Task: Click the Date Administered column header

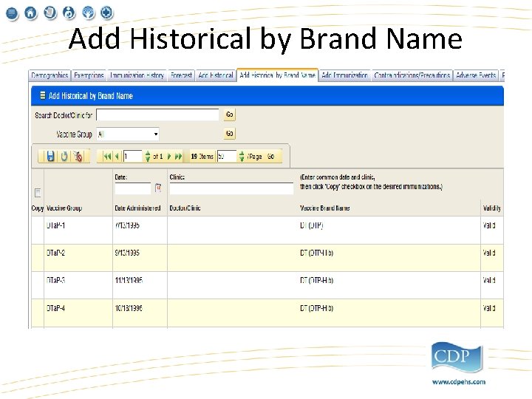Action: point(137,208)
